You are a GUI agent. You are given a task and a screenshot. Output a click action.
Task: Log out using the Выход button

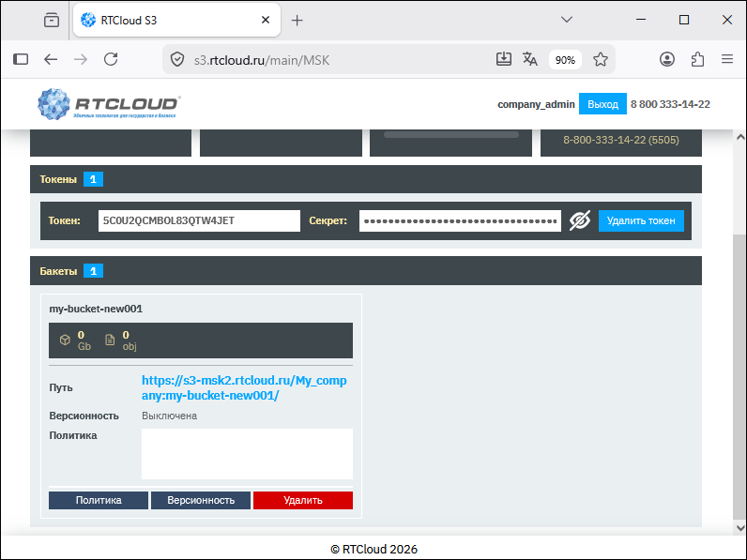602,104
